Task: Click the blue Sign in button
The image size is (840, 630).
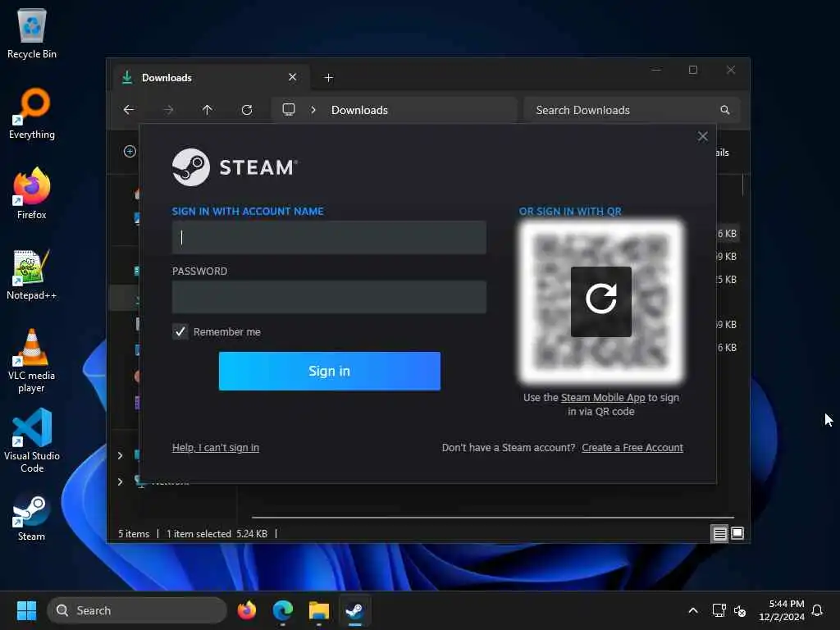Action: [330, 372]
